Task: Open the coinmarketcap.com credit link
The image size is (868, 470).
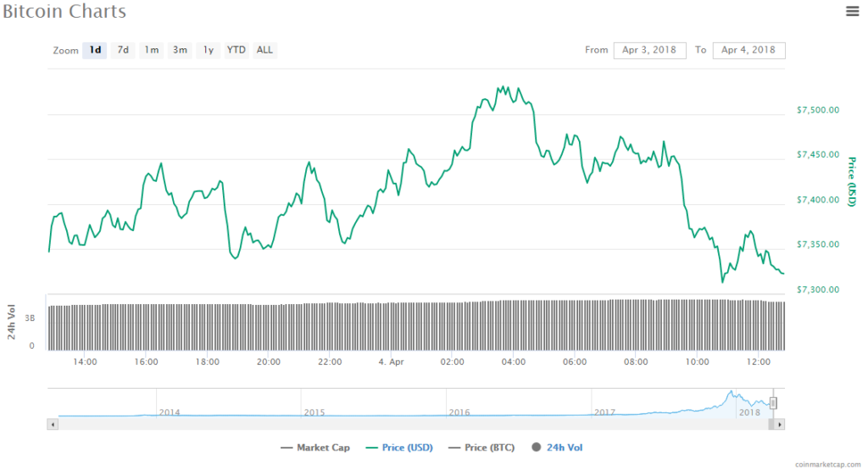Action: pyautogui.click(x=826, y=465)
